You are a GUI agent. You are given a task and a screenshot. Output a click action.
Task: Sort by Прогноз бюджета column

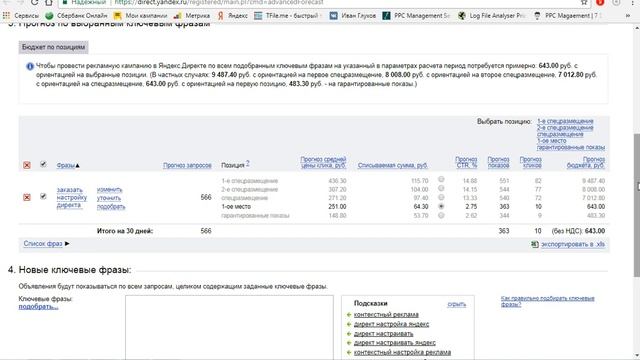click(586, 162)
